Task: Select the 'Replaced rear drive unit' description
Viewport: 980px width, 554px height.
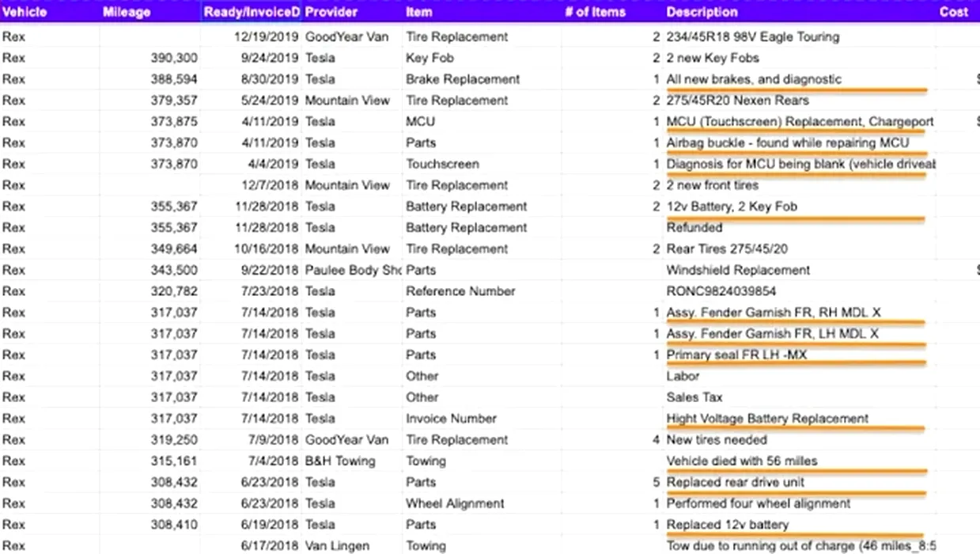Action: 736,482
